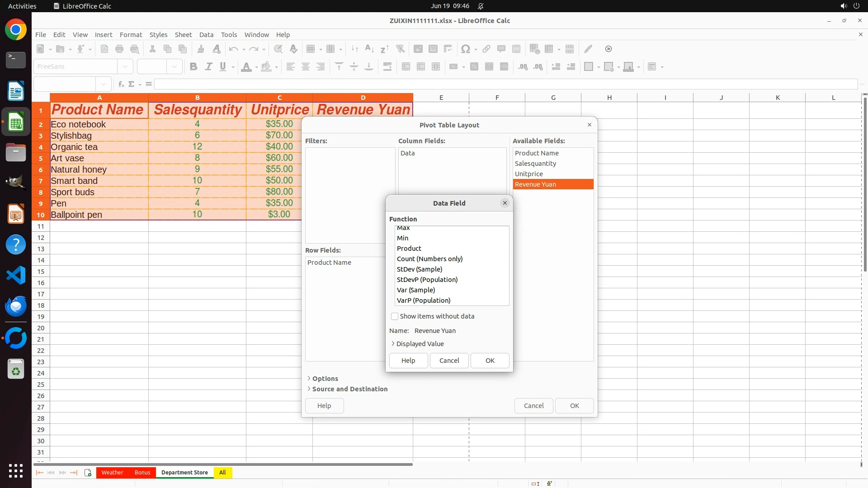Open Thunderbird from the dock

click(x=16, y=306)
